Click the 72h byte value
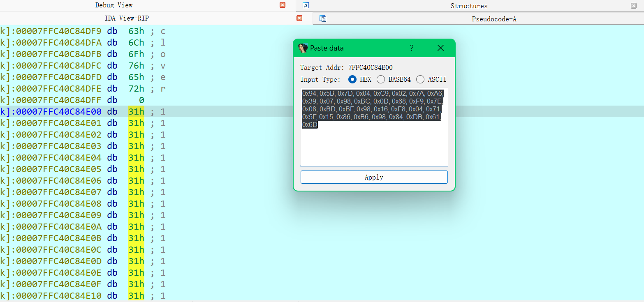The width and height of the screenshot is (644, 302). point(136,88)
